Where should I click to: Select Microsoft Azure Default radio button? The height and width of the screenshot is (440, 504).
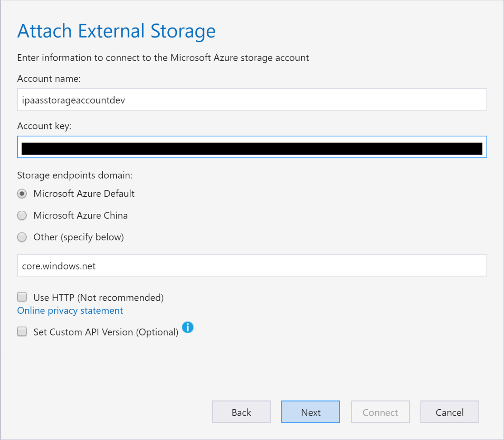pyautogui.click(x=22, y=194)
